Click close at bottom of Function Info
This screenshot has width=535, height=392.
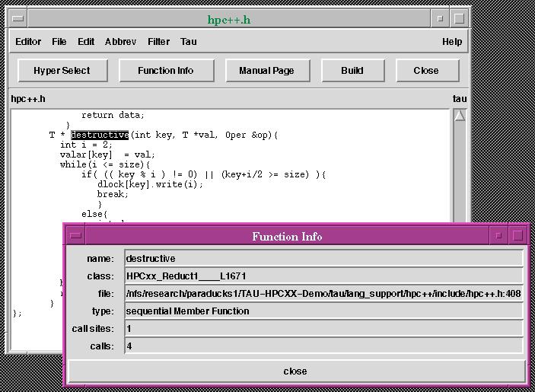pyautogui.click(x=296, y=371)
